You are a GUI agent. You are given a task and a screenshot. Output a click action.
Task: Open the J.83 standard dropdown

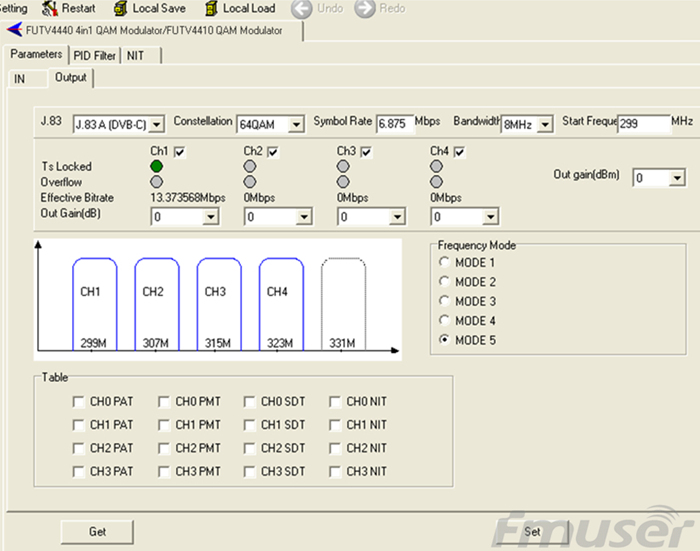click(x=157, y=124)
